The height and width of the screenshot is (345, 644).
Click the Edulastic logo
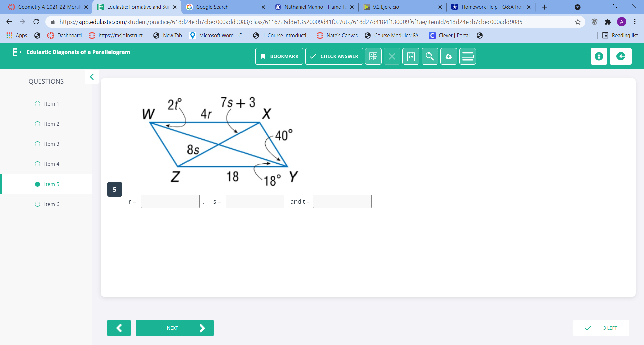[15, 52]
